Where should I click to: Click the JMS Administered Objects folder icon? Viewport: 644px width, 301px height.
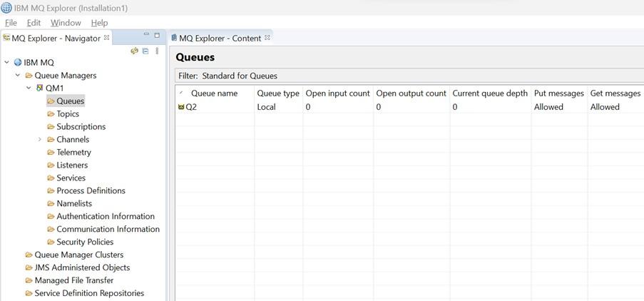(29, 267)
